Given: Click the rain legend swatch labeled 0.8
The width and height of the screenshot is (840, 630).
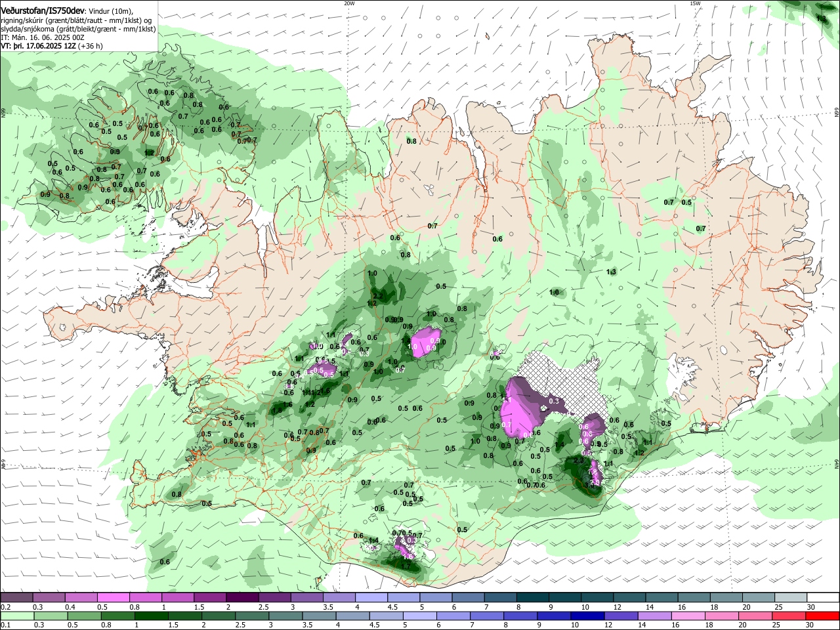Looking at the screenshot, I should pos(117,616).
